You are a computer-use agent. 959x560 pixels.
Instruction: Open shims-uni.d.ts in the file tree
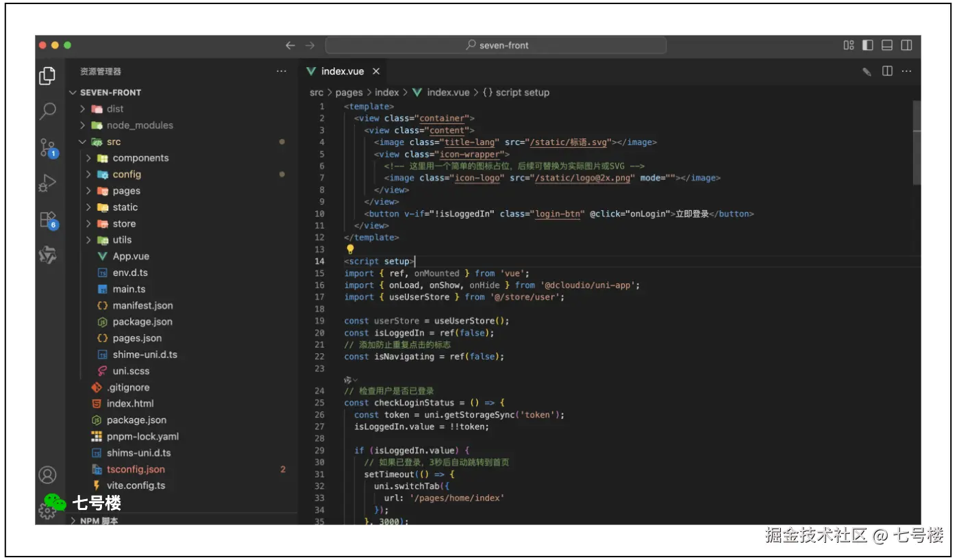[138, 453]
